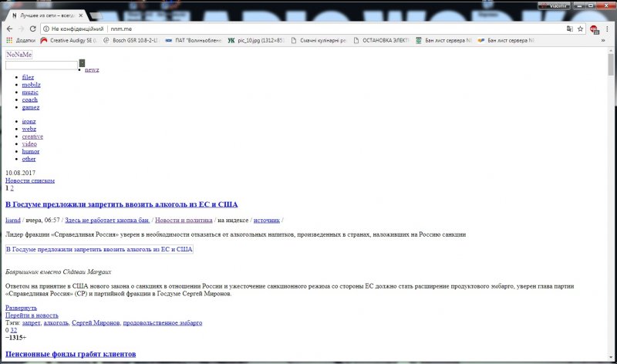Screen dimensions: 617x364
Task: Open headline 'Пенсионные фонды грабят клиентов'
Action: tap(71, 354)
